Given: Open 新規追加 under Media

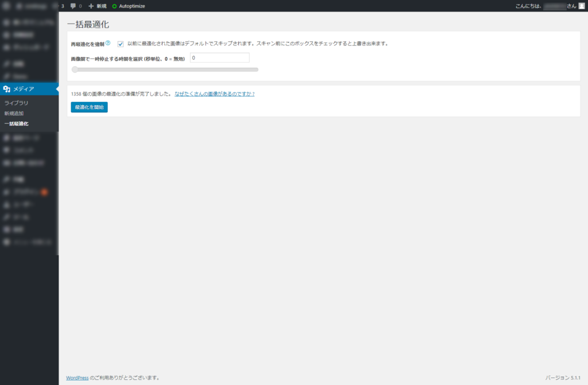Looking at the screenshot, I should click(14, 113).
